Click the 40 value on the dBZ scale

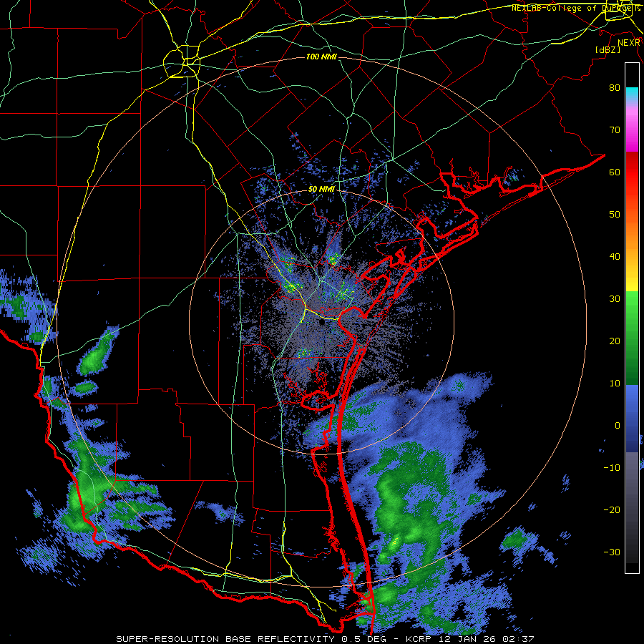pyautogui.click(x=615, y=257)
